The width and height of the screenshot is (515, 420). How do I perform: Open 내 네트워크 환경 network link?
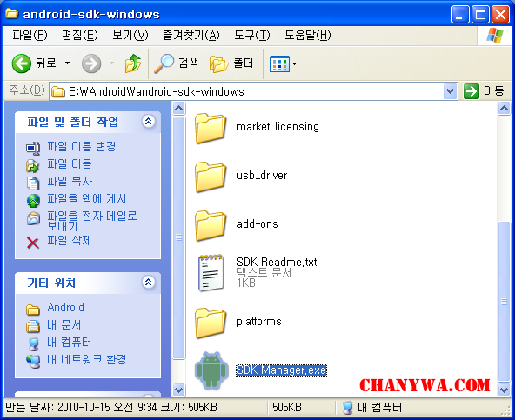click(87, 360)
